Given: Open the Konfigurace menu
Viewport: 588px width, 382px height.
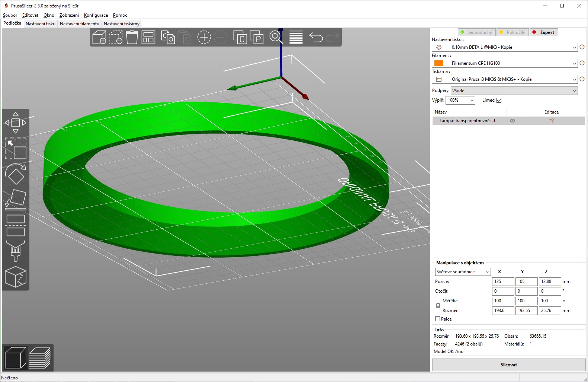Looking at the screenshot, I should 96,15.
